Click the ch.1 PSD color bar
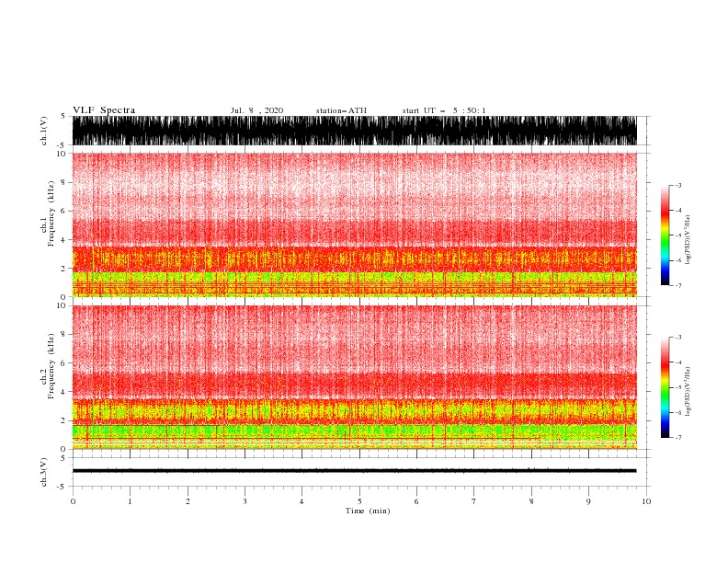Image resolution: width=728 pixels, height=563 pixels. point(665,235)
